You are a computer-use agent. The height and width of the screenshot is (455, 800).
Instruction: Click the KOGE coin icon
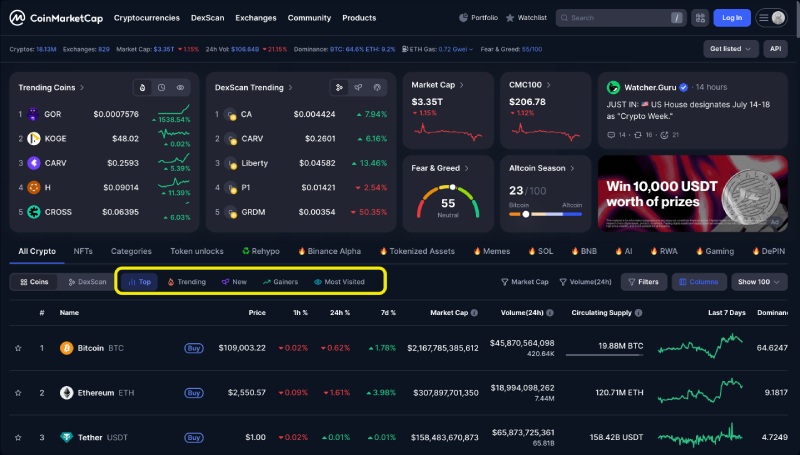click(33, 138)
